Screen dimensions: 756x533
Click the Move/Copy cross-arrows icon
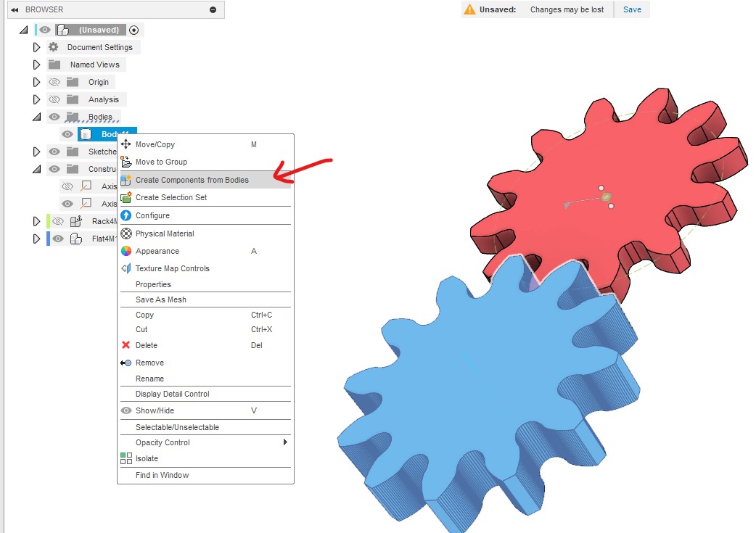pyautogui.click(x=126, y=144)
